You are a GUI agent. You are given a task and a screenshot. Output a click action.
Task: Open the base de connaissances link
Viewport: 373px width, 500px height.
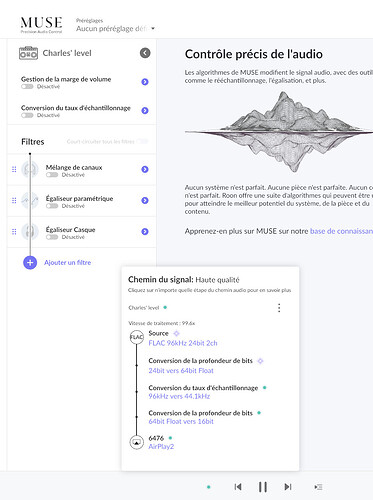[341, 231]
